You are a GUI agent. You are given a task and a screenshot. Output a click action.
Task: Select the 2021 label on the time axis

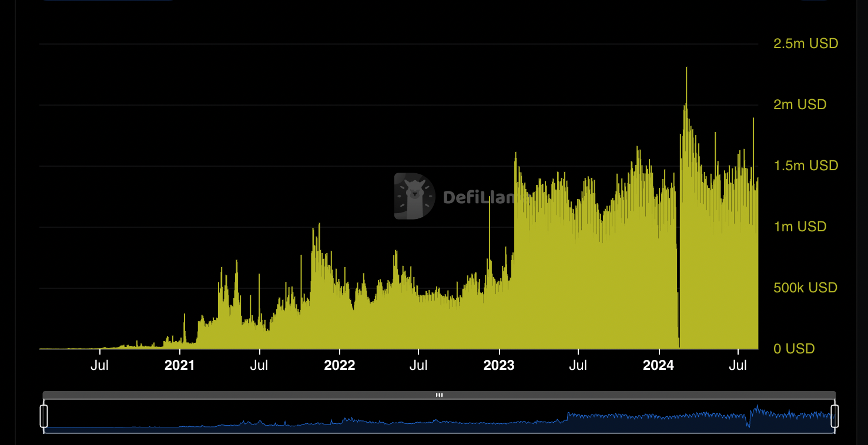pos(179,366)
